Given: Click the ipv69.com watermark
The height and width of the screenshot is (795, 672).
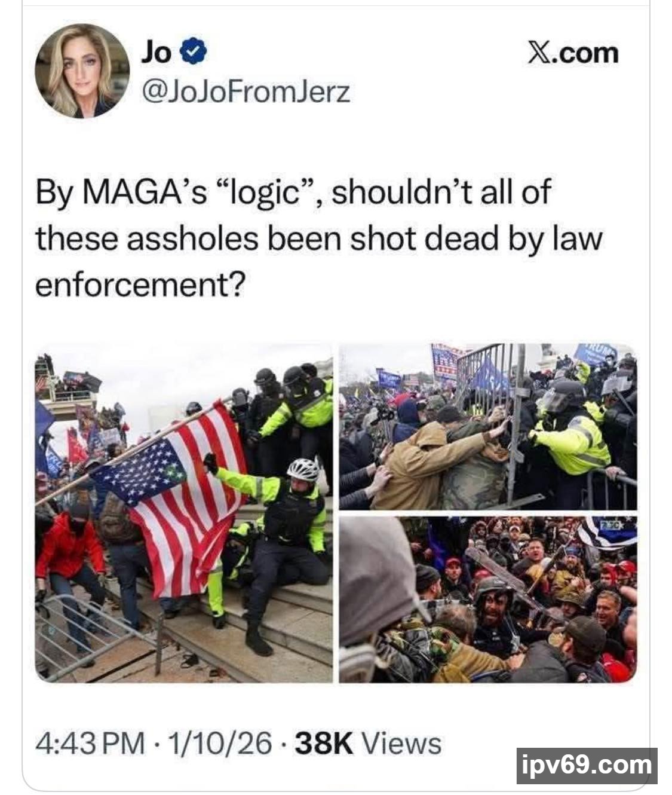Looking at the screenshot, I should [x=586, y=765].
